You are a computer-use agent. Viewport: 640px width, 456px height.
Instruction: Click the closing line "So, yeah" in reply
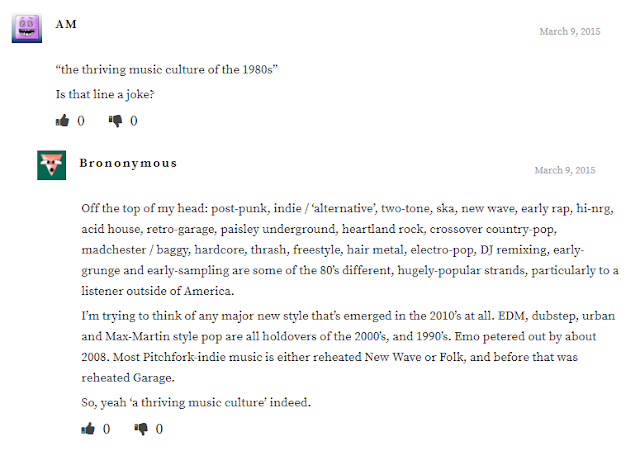click(196, 403)
